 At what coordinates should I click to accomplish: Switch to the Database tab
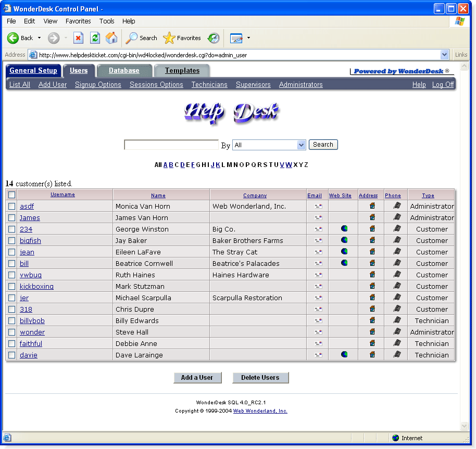124,70
